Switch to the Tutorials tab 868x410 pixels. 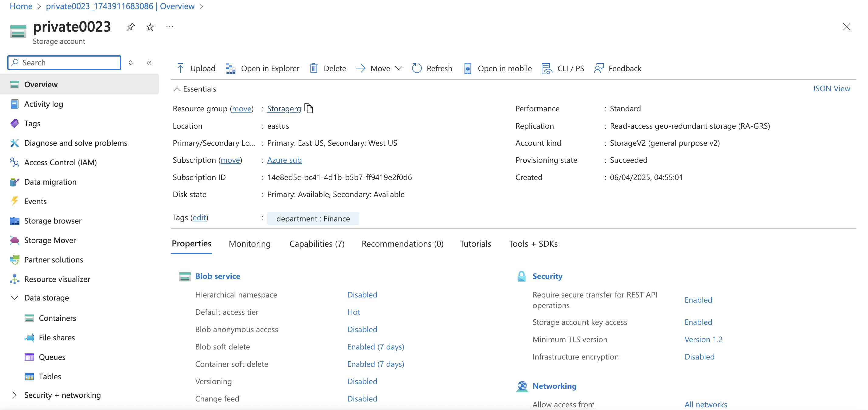click(475, 244)
